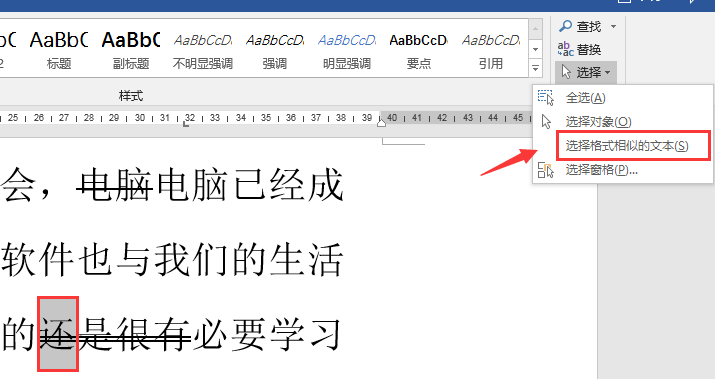The width and height of the screenshot is (715, 379).
Task: Click the right indent marker on ruler
Action: pyautogui.click(x=381, y=123)
